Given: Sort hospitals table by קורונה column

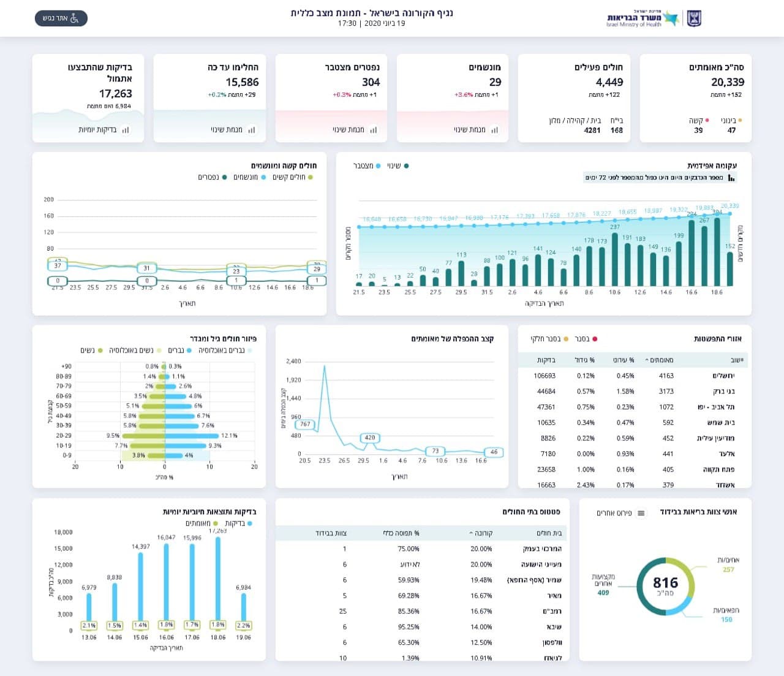Looking at the screenshot, I should (x=481, y=533).
